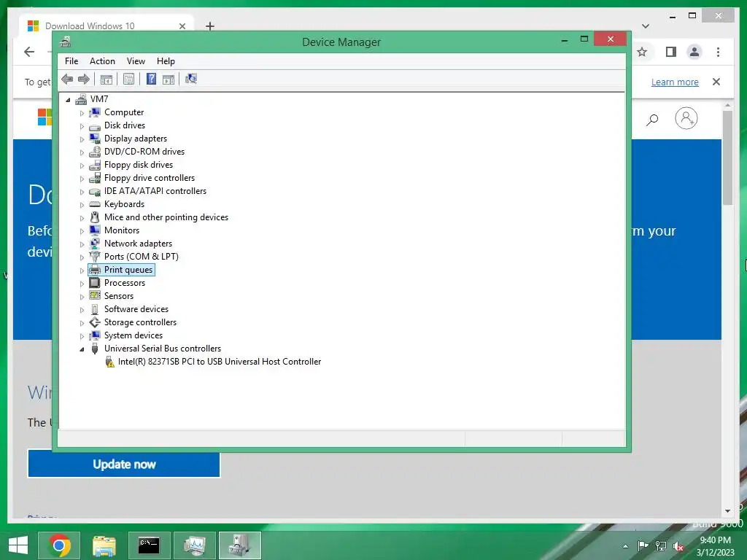Screen dimensions: 747x560
Task: Expand the Computer node
Action: [82, 113]
